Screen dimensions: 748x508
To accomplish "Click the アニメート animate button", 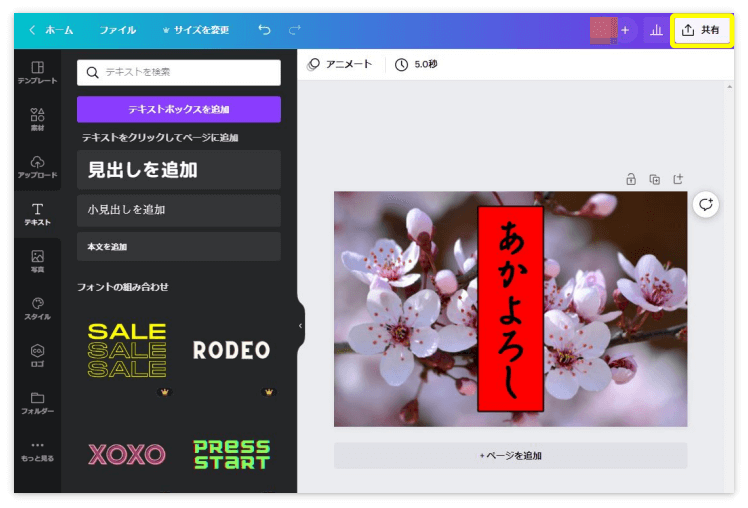I will point(339,64).
